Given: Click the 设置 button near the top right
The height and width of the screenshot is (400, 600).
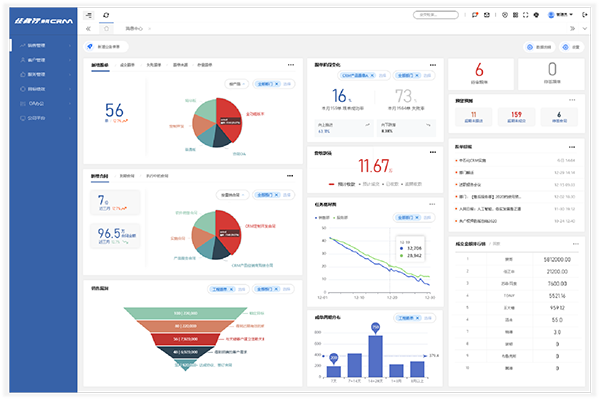Looking at the screenshot, I should coord(572,46).
